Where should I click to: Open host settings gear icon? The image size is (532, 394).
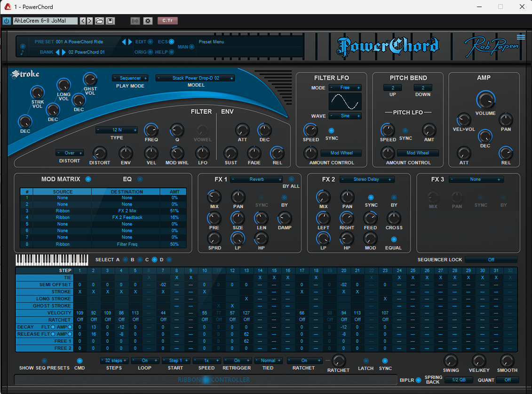(x=148, y=21)
